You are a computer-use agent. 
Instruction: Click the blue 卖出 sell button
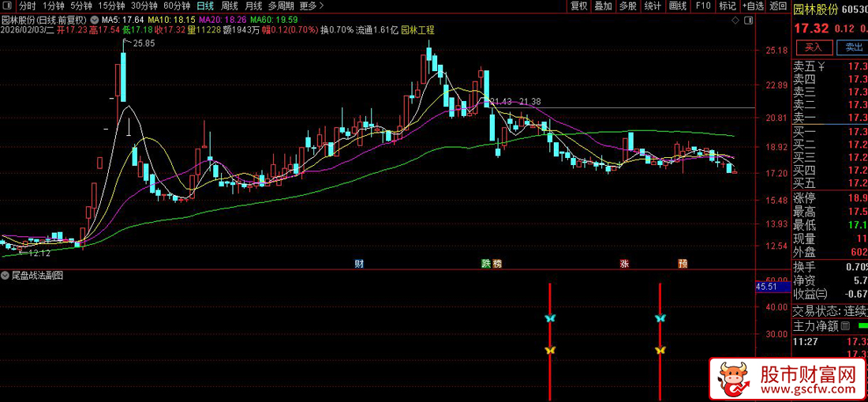click(x=853, y=47)
